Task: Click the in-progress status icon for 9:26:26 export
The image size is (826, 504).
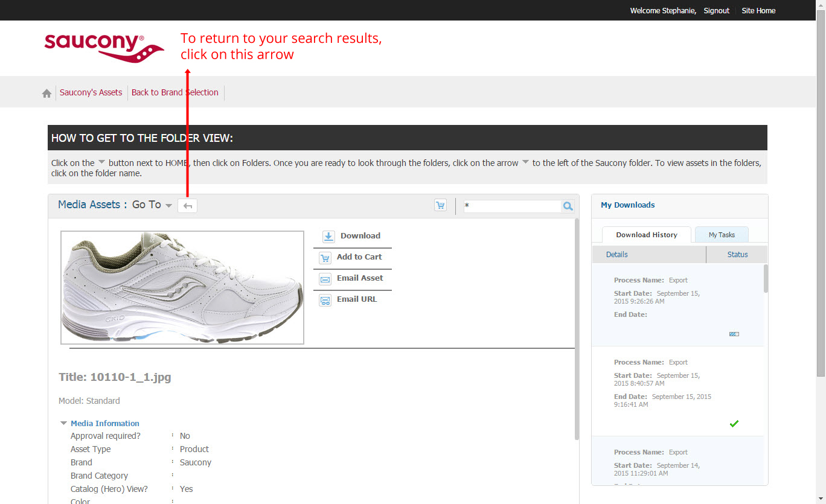Action: point(734,334)
